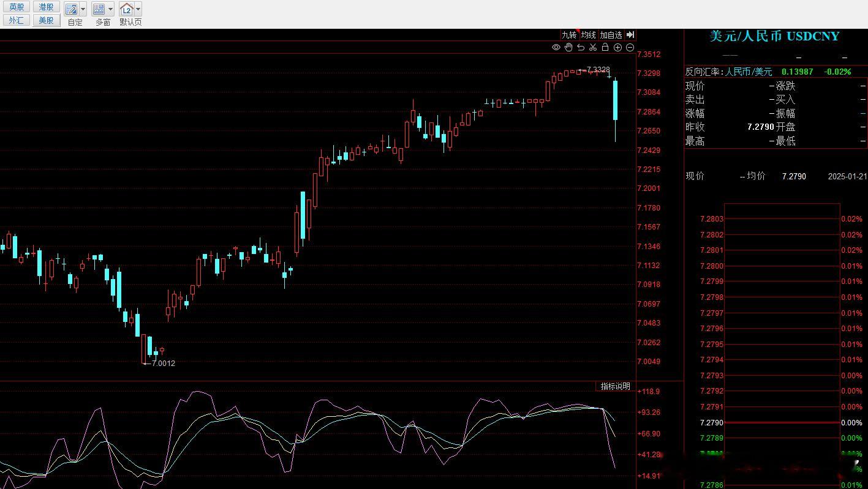The height and width of the screenshot is (489, 868).
Task: Click the 九转 indicator button
Action: click(x=569, y=35)
